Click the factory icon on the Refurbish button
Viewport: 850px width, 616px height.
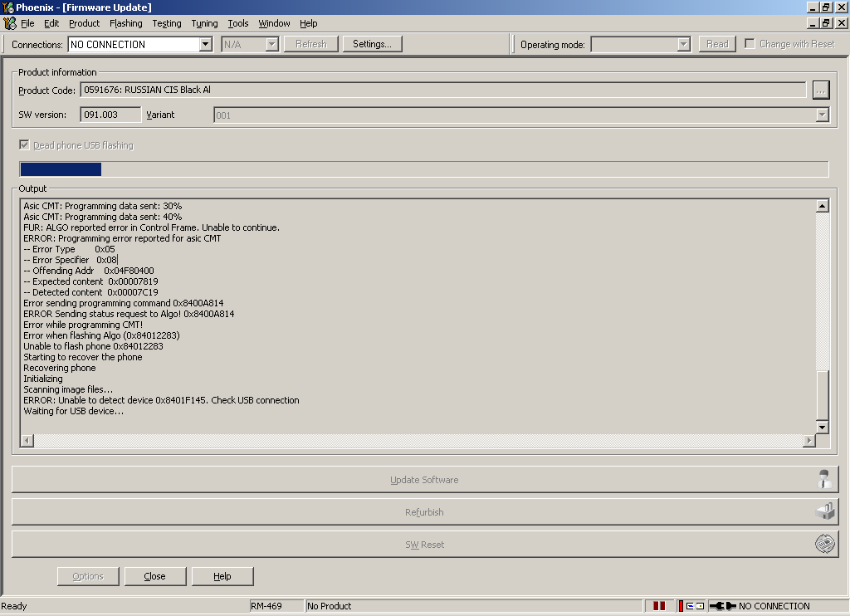[x=825, y=511]
